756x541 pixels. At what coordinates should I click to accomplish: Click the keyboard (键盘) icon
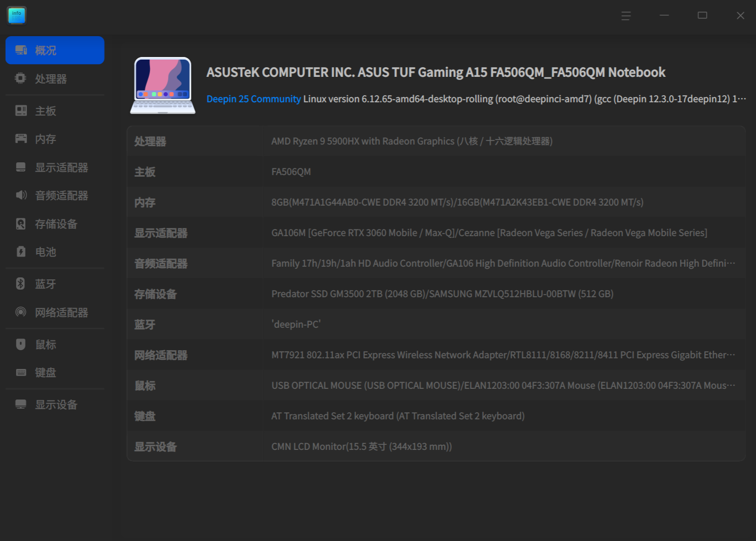(x=21, y=372)
